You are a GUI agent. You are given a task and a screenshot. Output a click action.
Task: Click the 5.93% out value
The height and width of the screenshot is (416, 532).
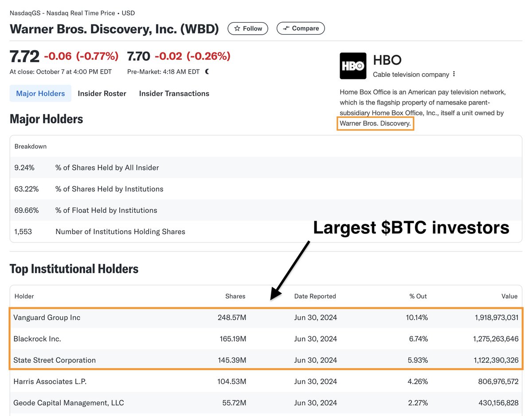pyautogui.click(x=418, y=360)
